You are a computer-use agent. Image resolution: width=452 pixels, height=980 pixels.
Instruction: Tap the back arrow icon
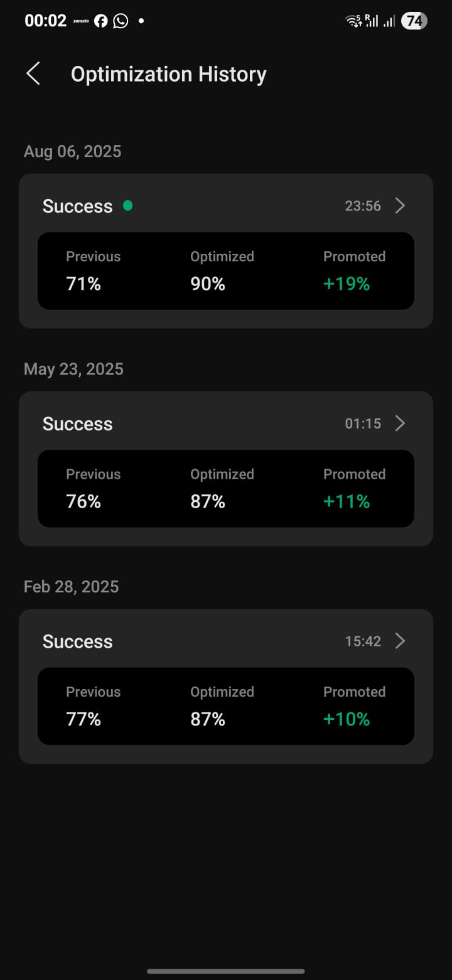pyautogui.click(x=33, y=73)
